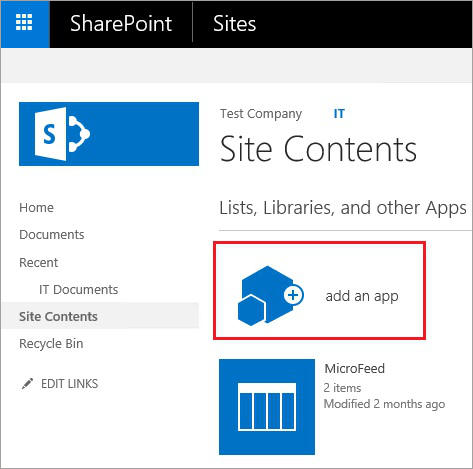
Task: Open the app launcher waffle icon
Action: click(x=25, y=23)
